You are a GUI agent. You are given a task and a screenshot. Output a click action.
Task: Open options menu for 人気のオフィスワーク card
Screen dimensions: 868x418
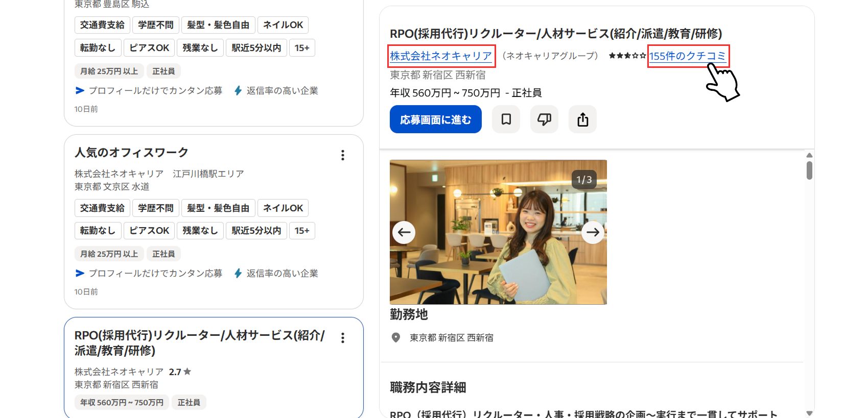(343, 155)
